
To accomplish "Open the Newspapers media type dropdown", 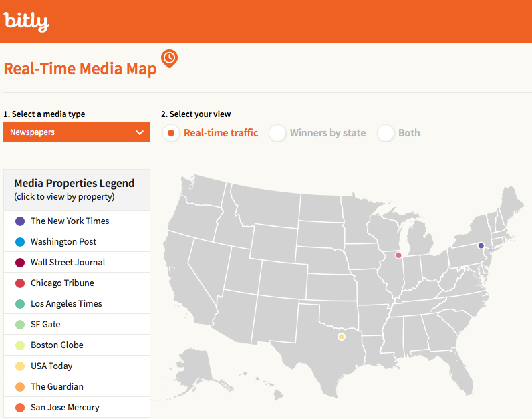I will (x=76, y=132).
